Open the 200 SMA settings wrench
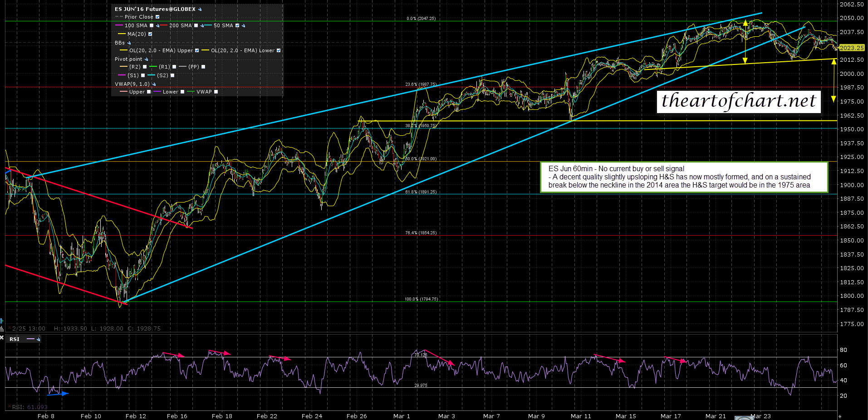868x420 pixels. (201, 26)
